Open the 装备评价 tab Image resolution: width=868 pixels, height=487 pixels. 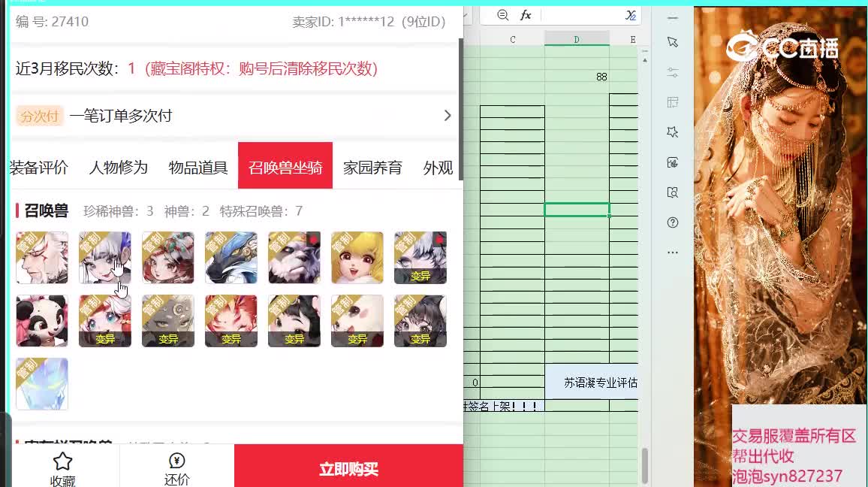pyautogui.click(x=39, y=168)
